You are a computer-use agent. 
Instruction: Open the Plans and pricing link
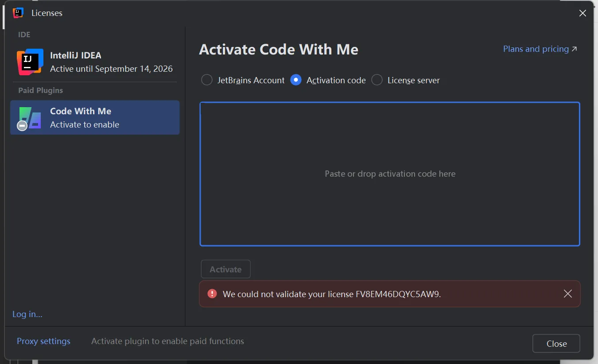coord(536,49)
